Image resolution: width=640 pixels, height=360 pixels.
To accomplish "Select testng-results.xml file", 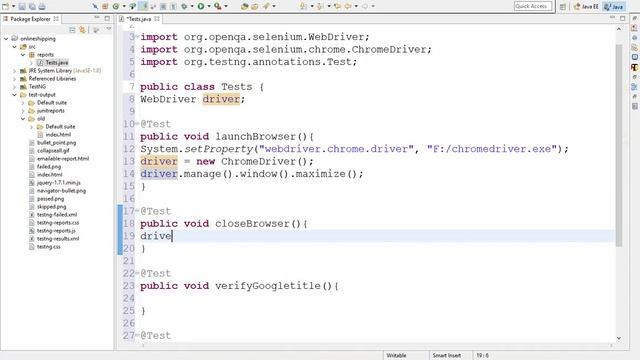I will [58, 238].
